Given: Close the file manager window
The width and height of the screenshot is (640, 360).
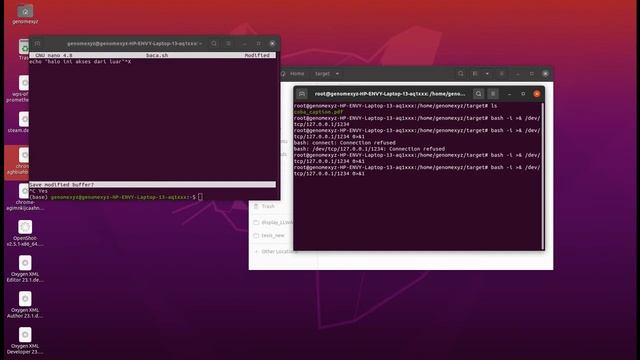Looking at the screenshot, I should pos(545,74).
